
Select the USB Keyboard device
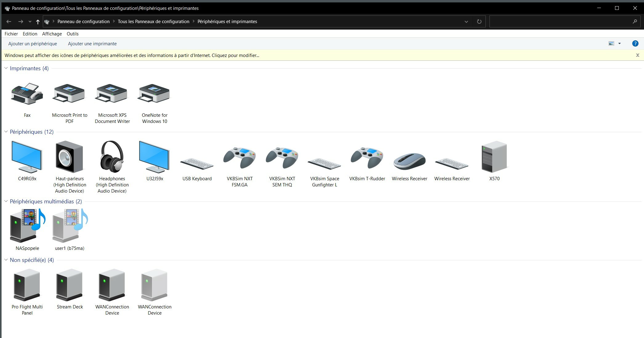coord(197,164)
